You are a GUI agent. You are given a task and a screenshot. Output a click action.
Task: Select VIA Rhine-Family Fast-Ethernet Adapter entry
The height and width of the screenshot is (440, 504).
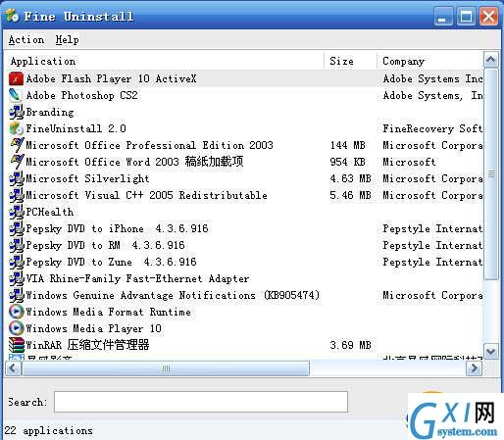click(x=137, y=278)
